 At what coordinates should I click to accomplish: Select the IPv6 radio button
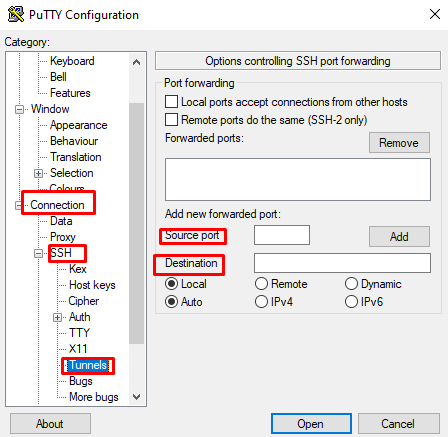coord(351,302)
